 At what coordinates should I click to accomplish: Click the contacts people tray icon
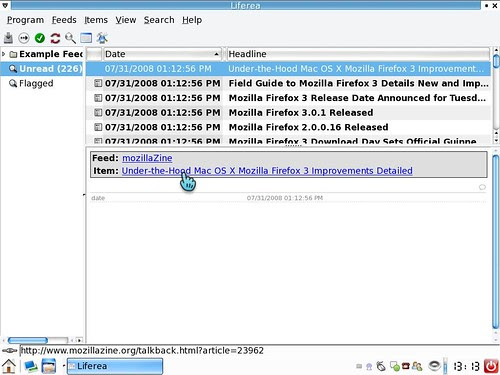click(417, 367)
